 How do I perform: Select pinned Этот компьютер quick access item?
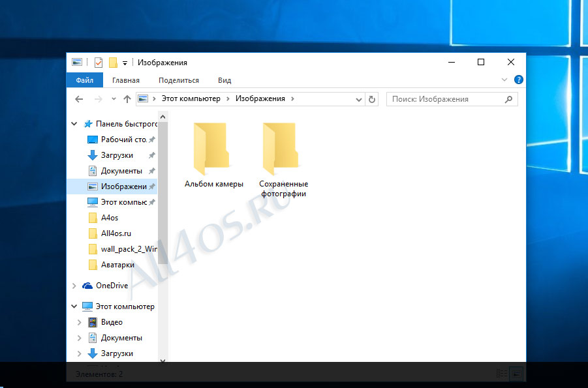tap(117, 202)
